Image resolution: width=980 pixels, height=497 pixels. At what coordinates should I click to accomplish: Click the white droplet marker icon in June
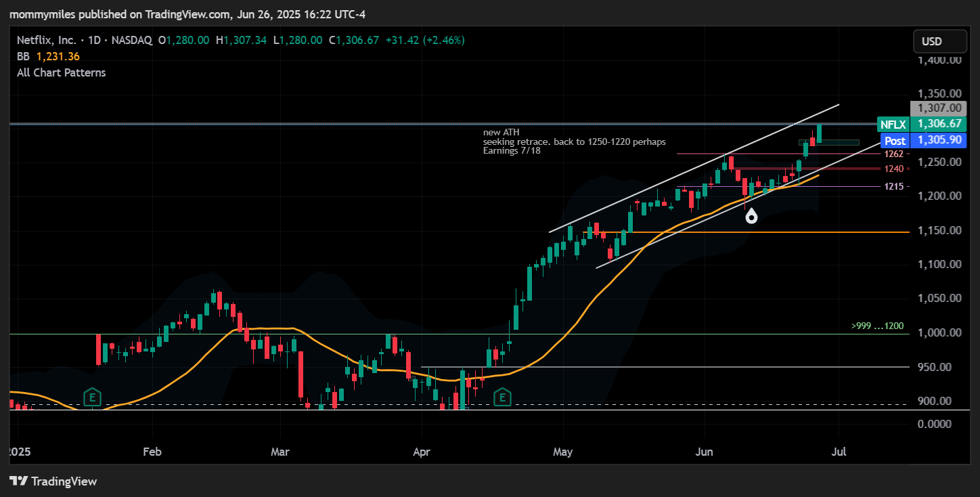(751, 216)
